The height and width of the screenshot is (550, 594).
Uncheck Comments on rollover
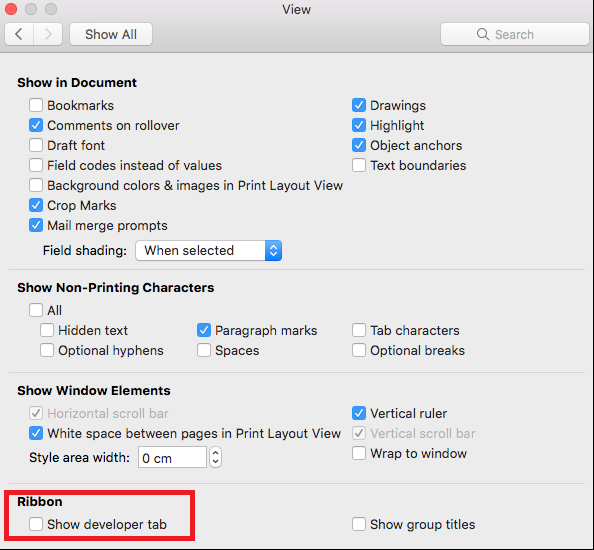36,125
